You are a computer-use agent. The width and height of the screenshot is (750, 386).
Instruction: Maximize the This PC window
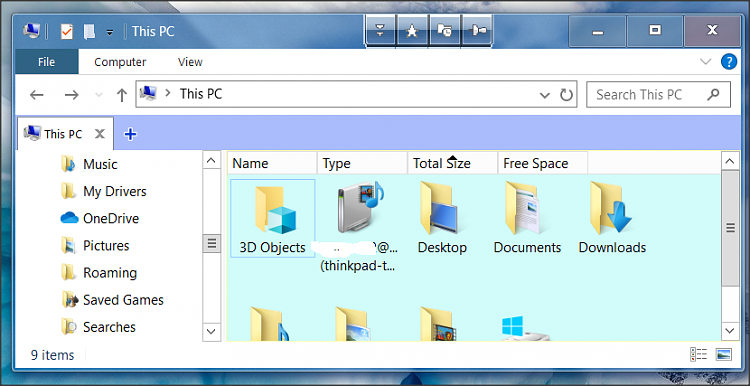(655, 32)
